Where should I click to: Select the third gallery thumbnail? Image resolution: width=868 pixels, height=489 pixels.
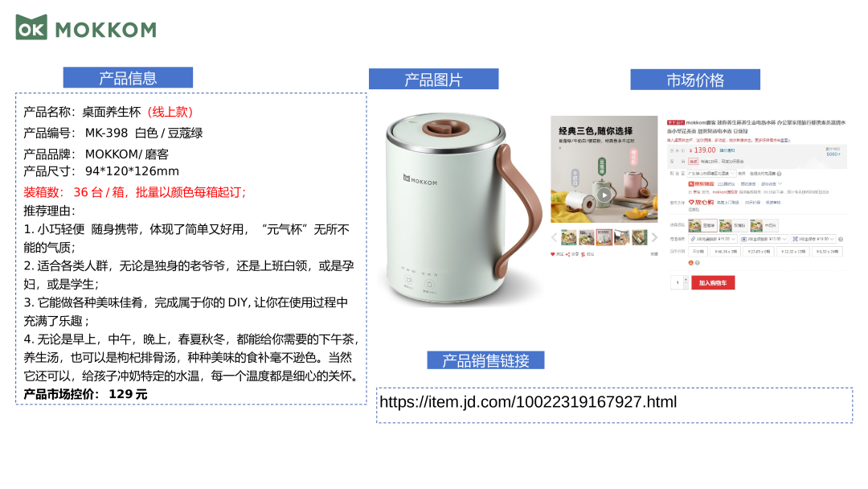604,237
